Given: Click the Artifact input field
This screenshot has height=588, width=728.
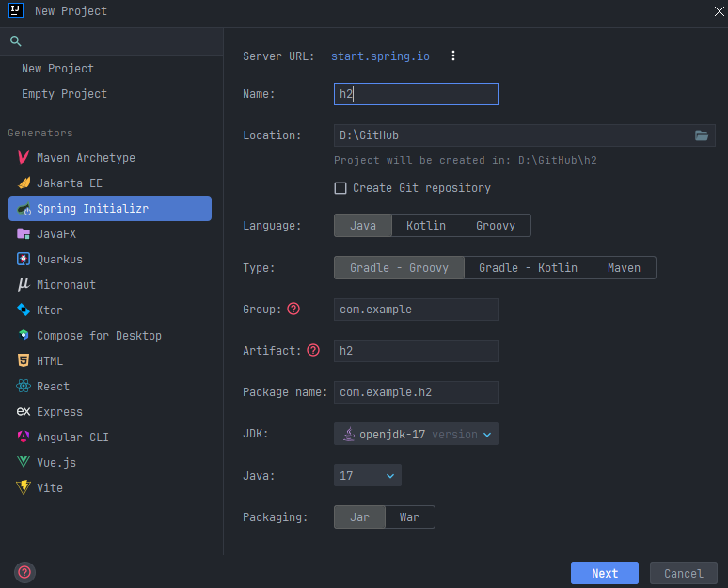Looking at the screenshot, I should point(416,351).
